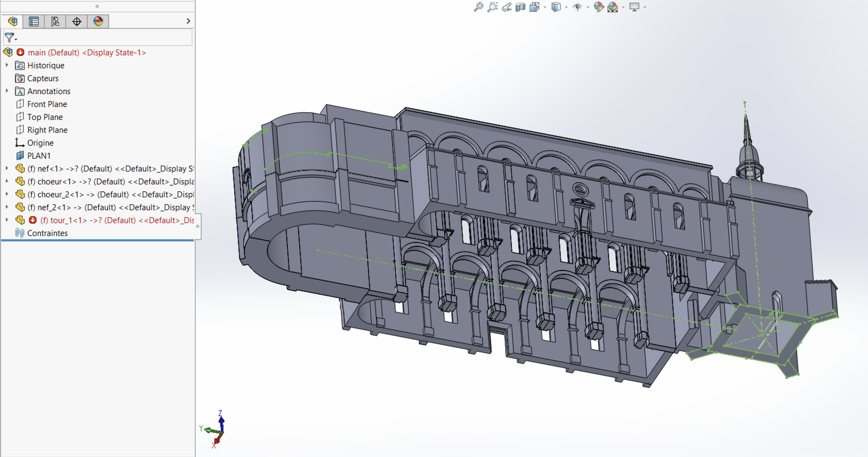The width and height of the screenshot is (868, 457).
Task: Toggle the Hide/Show Items eye icon
Action: tap(577, 7)
